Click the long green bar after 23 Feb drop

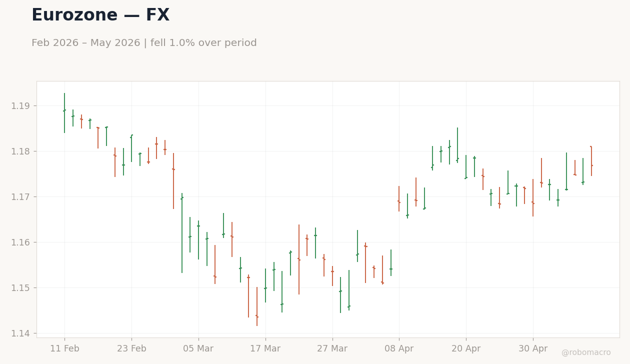182,233
